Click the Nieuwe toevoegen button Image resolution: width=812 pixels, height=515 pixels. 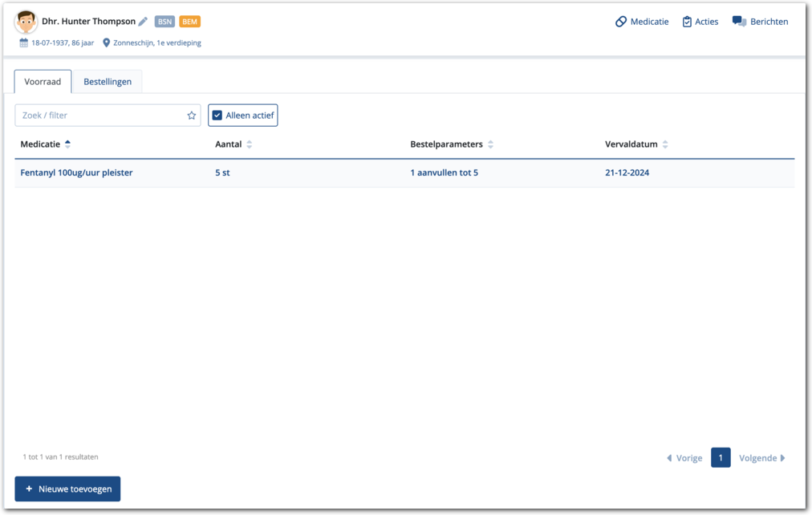point(67,489)
